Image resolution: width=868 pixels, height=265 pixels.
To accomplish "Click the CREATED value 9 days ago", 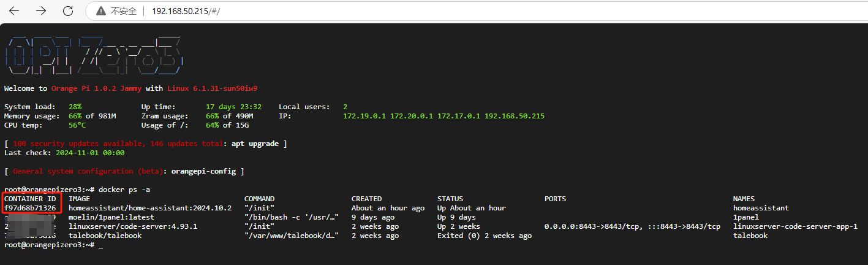I will click(373, 217).
